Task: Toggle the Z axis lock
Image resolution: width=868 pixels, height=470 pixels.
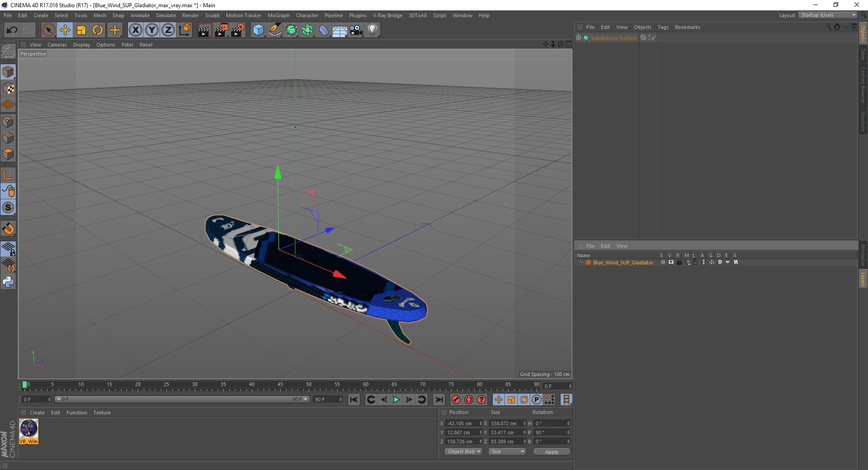Action: [x=168, y=30]
